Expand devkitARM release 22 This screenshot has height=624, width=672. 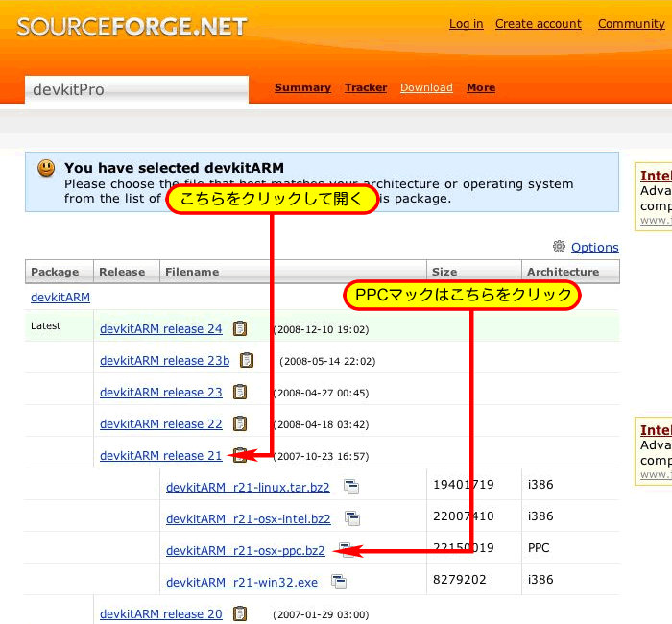coord(161,424)
